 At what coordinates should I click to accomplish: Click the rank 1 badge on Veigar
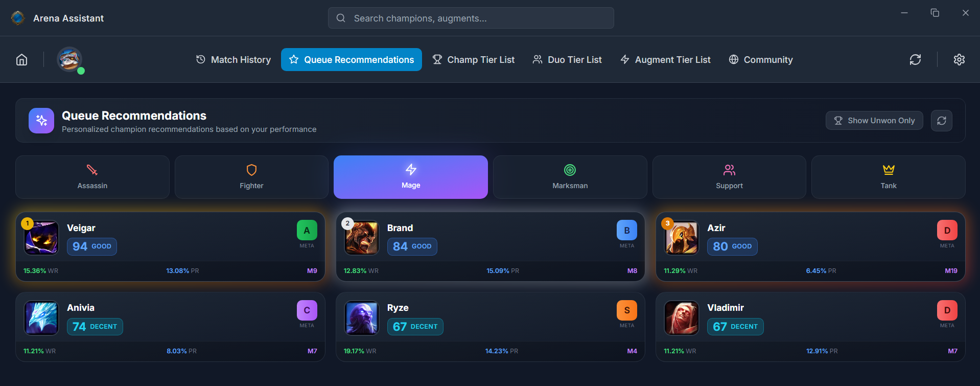(x=27, y=223)
